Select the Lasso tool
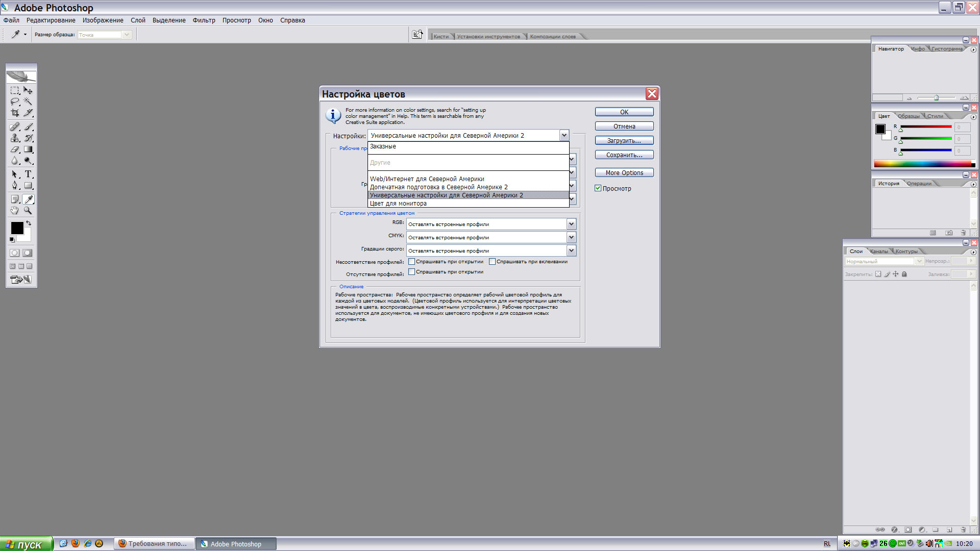This screenshot has height=551, width=980. (15, 102)
